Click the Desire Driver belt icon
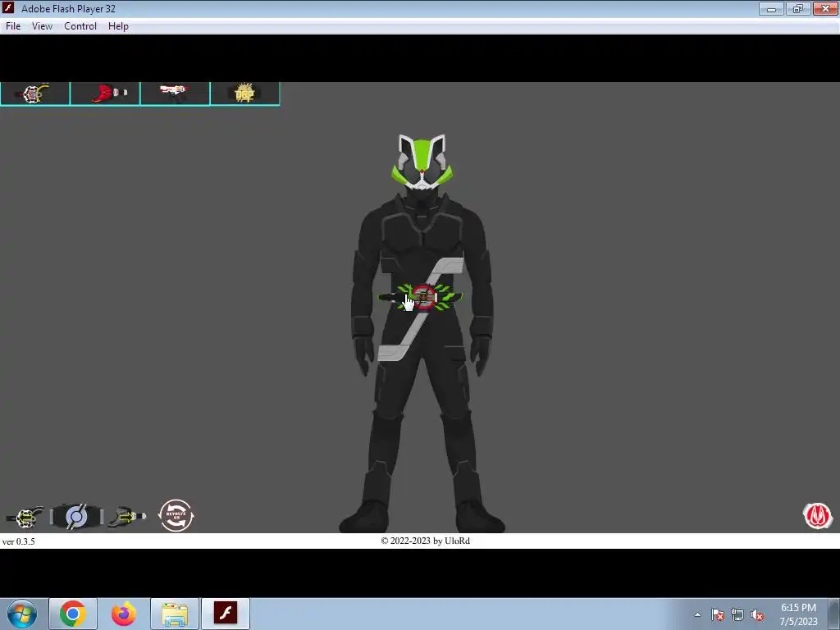The image size is (840, 630). coord(76,517)
